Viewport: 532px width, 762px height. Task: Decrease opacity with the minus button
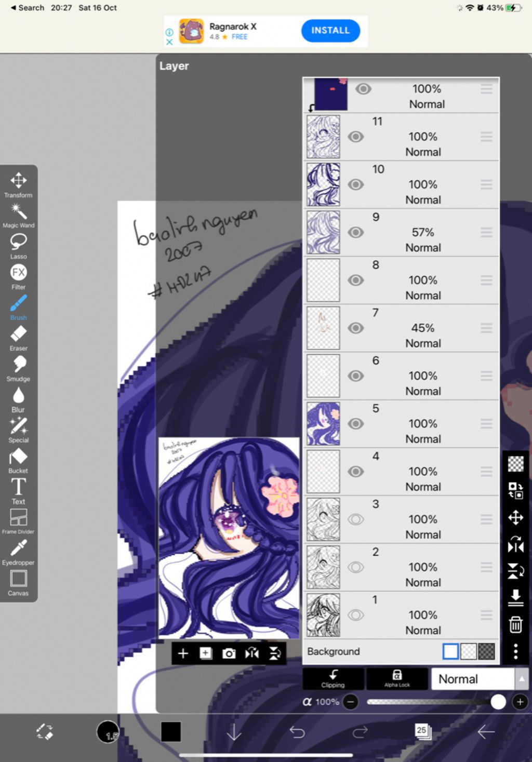(351, 702)
